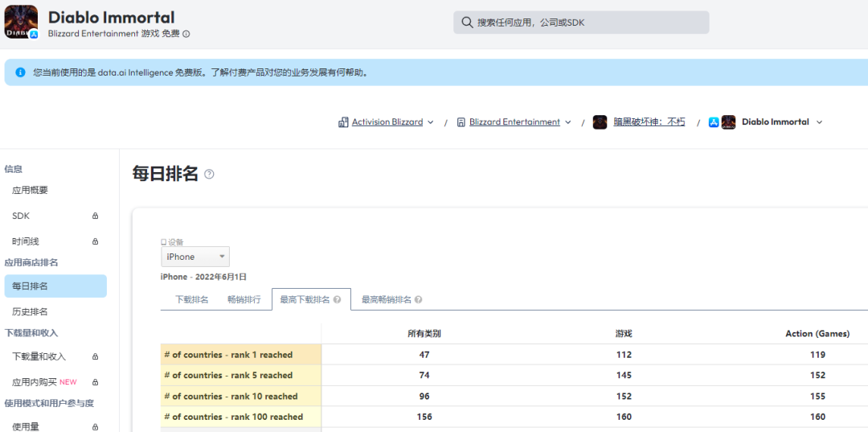Click the info icon beside 免费
This screenshot has height=432, width=868.
point(186,34)
